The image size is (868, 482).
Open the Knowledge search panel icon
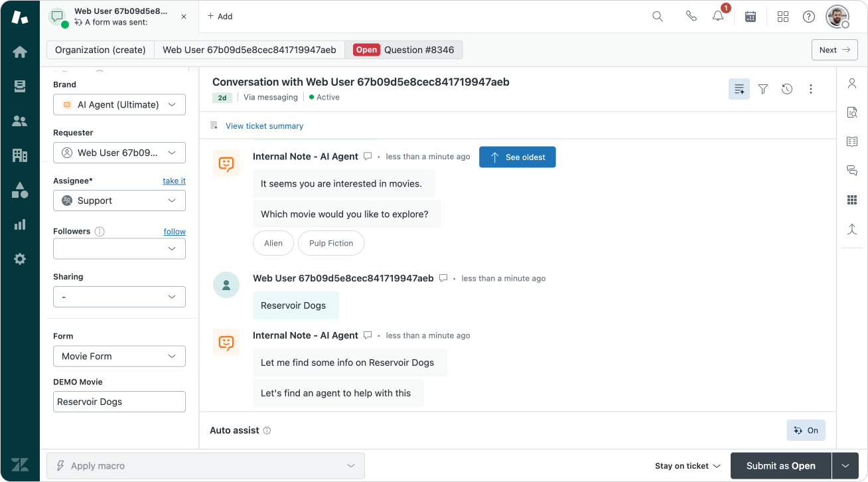coord(852,112)
